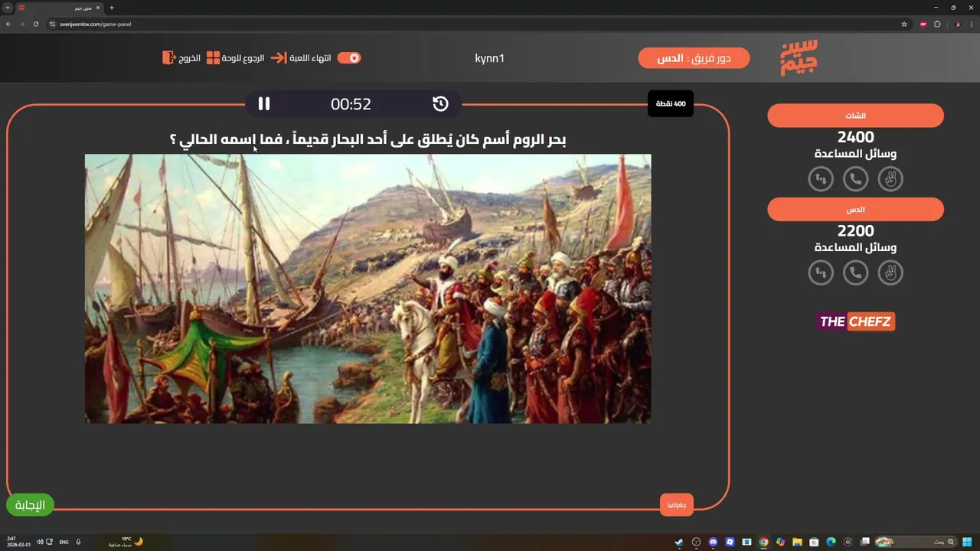Click the Windows Start button

click(x=969, y=542)
